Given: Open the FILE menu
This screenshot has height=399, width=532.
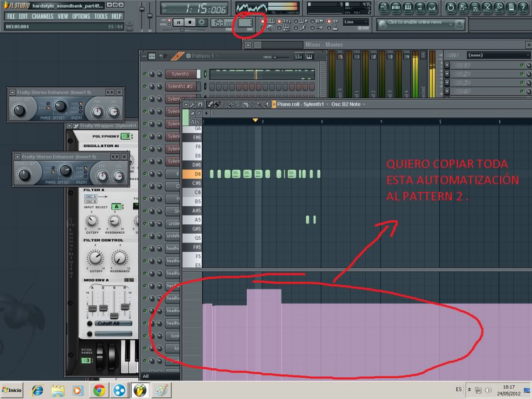Looking at the screenshot, I should pyautogui.click(x=11, y=16).
